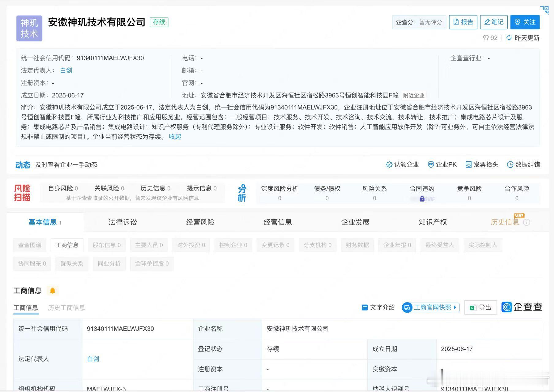Open 风险关系 analysis

tap(374, 193)
